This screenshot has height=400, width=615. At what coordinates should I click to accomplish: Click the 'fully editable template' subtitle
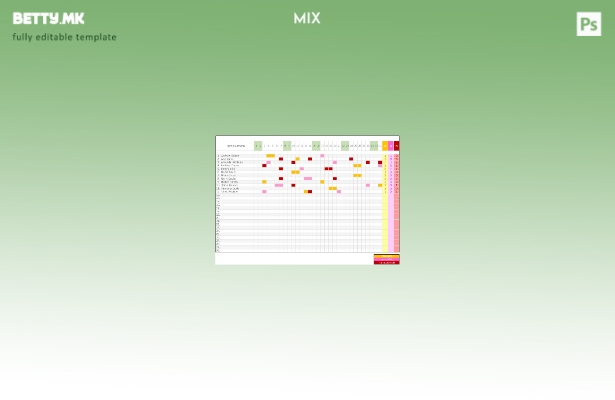[64, 37]
